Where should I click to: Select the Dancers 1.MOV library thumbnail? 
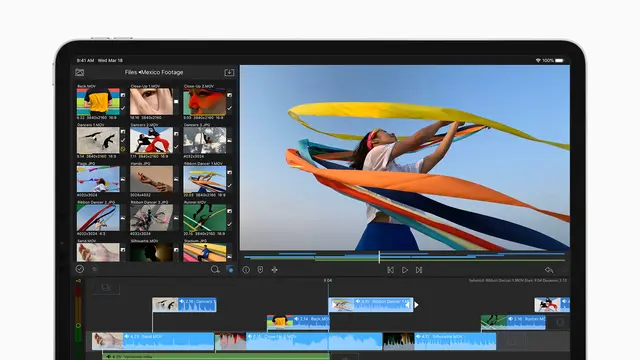point(98,140)
